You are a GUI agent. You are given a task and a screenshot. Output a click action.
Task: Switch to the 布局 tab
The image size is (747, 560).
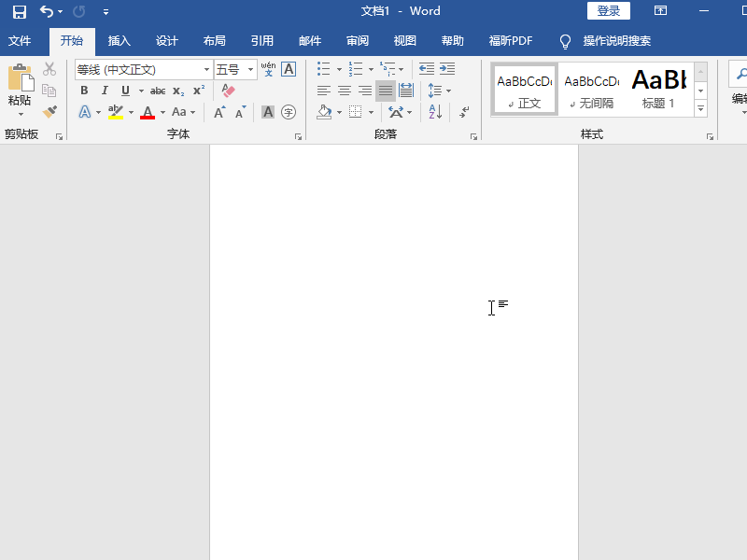[215, 41]
